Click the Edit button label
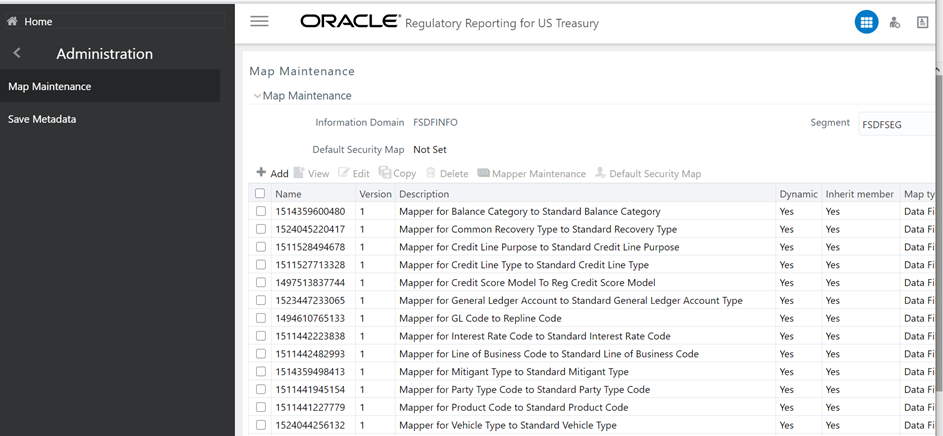The image size is (943, 436). click(361, 173)
